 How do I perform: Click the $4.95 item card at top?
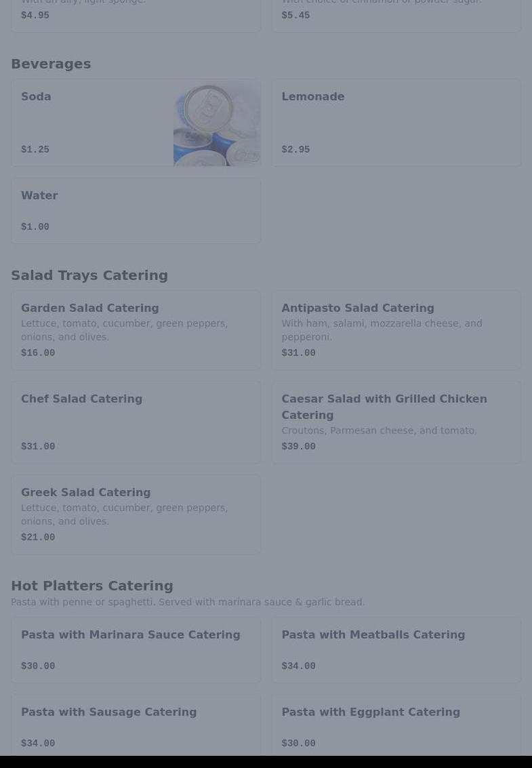pyautogui.click(x=136, y=15)
